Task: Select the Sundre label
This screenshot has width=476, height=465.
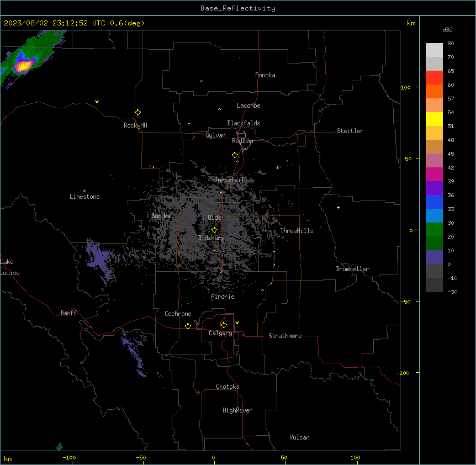Action: (161, 216)
